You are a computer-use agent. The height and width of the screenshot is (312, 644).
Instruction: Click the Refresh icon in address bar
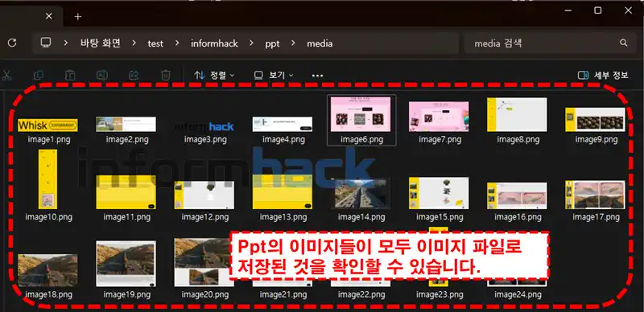[x=12, y=43]
